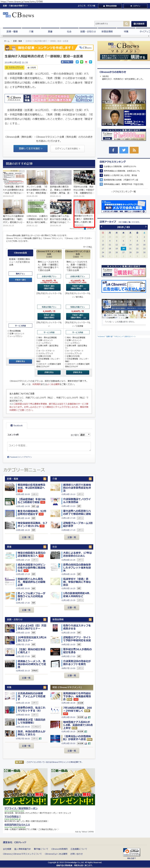
Task: Click 詳細を見る under CBnews会員 plan
Action: click(x=20, y=361)
